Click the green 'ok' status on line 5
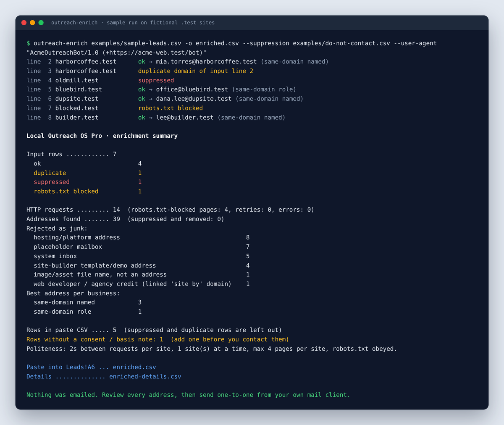 coord(142,89)
